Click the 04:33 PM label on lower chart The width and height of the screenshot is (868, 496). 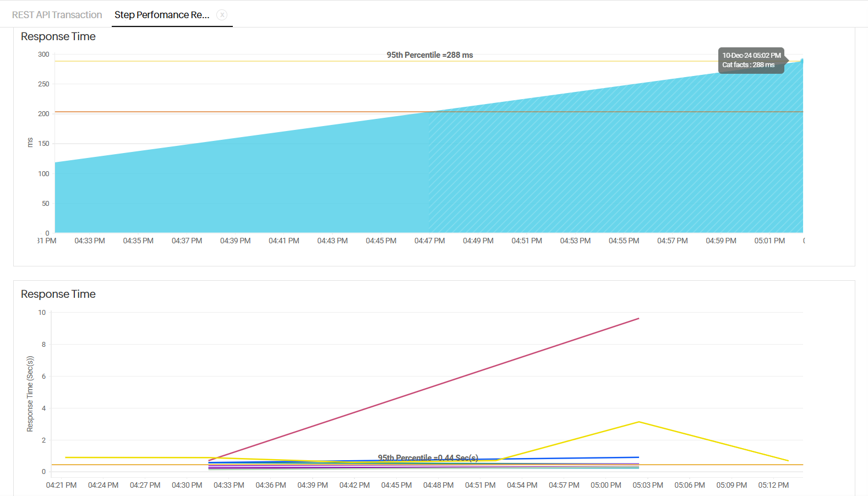(x=228, y=485)
